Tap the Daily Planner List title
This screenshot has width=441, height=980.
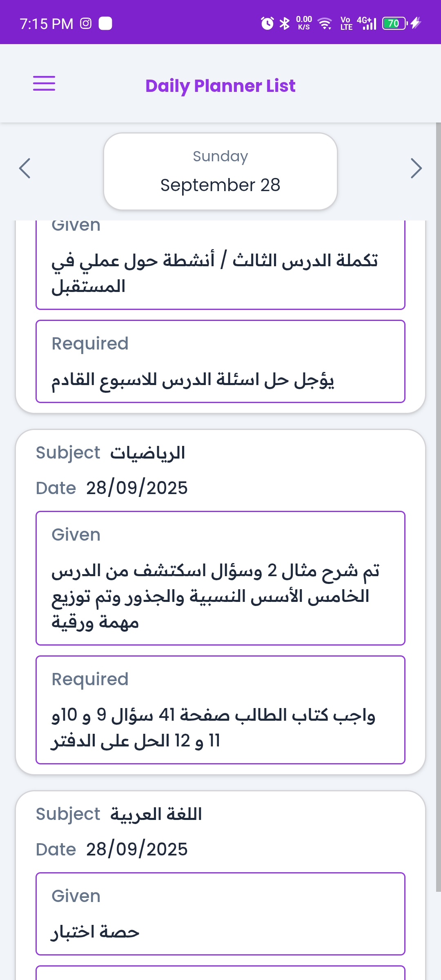(x=220, y=86)
